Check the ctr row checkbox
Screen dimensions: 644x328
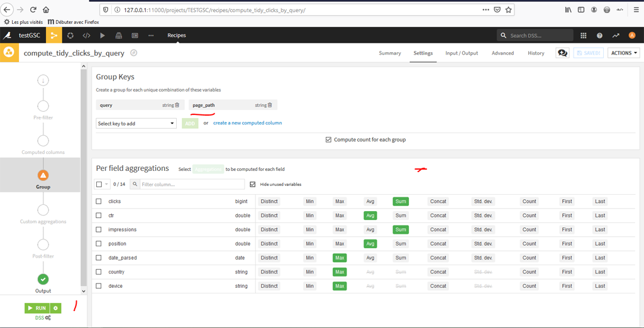point(99,216)
